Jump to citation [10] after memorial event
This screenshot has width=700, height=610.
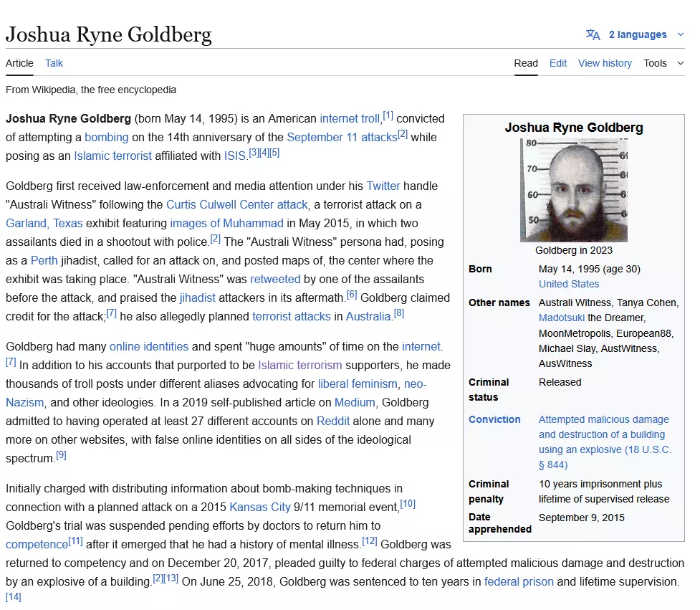point(408,504)
